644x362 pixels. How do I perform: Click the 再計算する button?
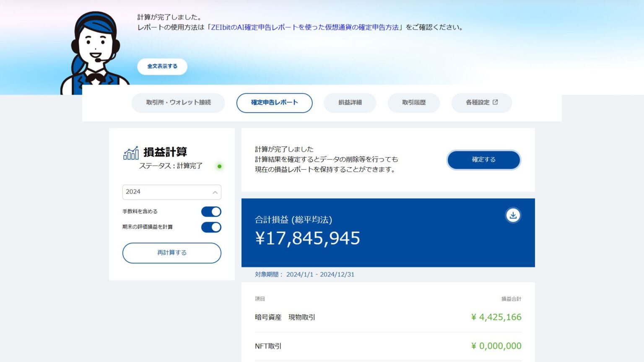pos(171,253)
